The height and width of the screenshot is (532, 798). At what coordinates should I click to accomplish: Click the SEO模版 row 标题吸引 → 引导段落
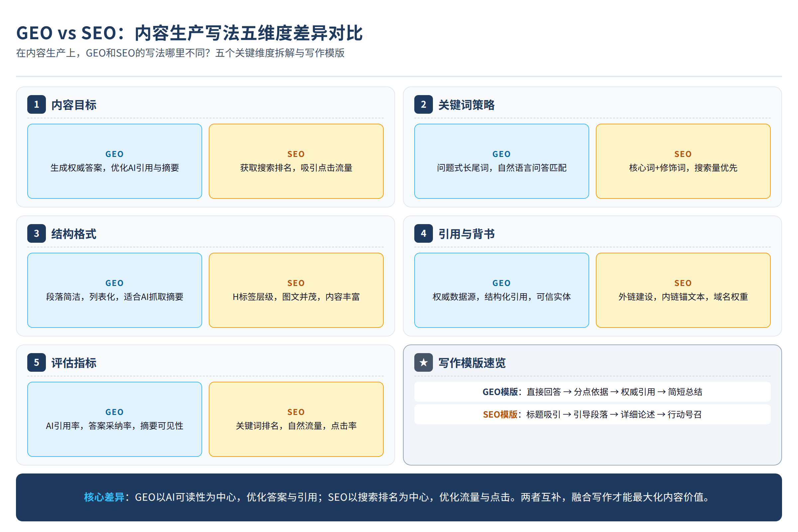click(x=593, y=414)
